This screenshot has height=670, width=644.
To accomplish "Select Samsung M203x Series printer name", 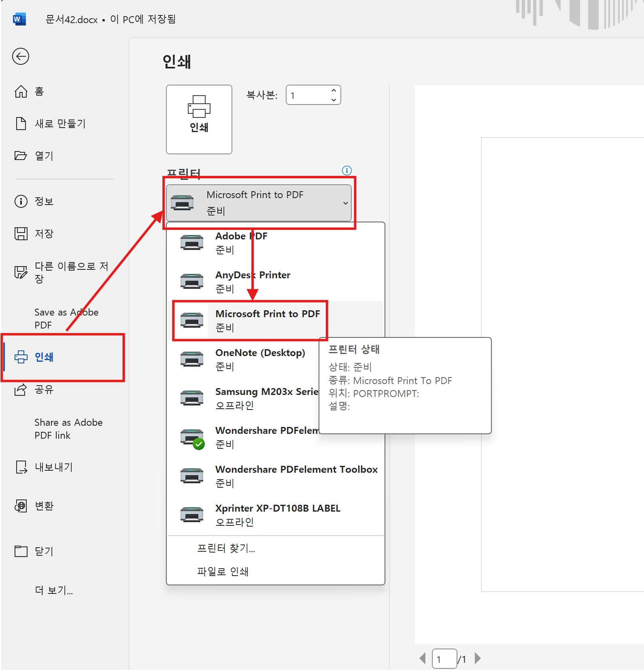I will [267, 392].
